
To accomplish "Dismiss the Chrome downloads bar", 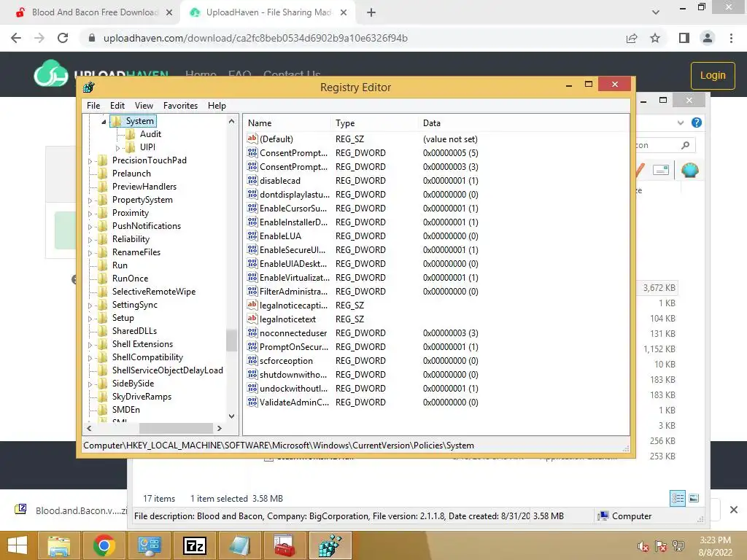I will (734, 510).
